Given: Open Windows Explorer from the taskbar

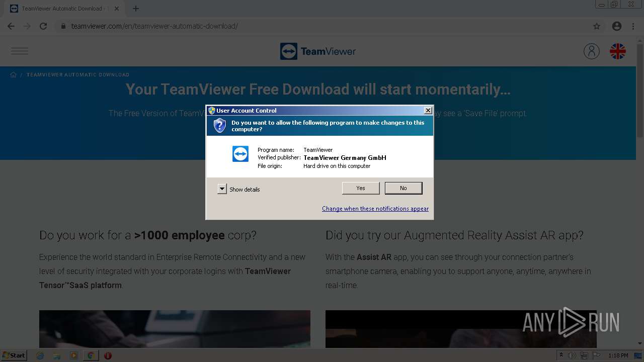Looking at the screenshot, I should [x=57, y=355].
